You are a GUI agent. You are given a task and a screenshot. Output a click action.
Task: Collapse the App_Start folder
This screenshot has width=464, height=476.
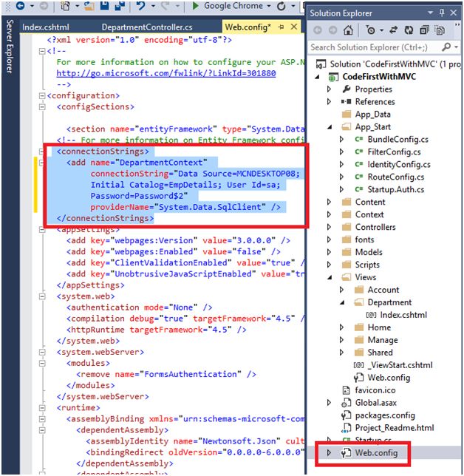click(x=330, y=127)
